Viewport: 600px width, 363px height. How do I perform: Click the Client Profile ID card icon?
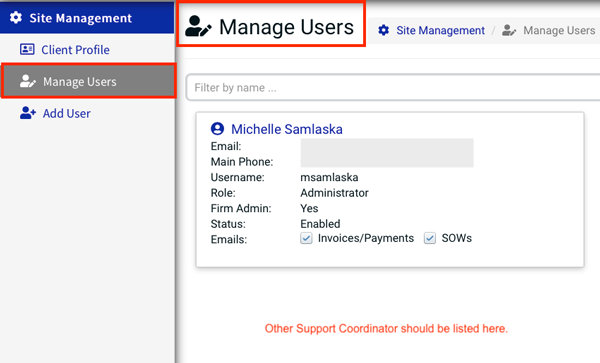[x=27, y=49]
